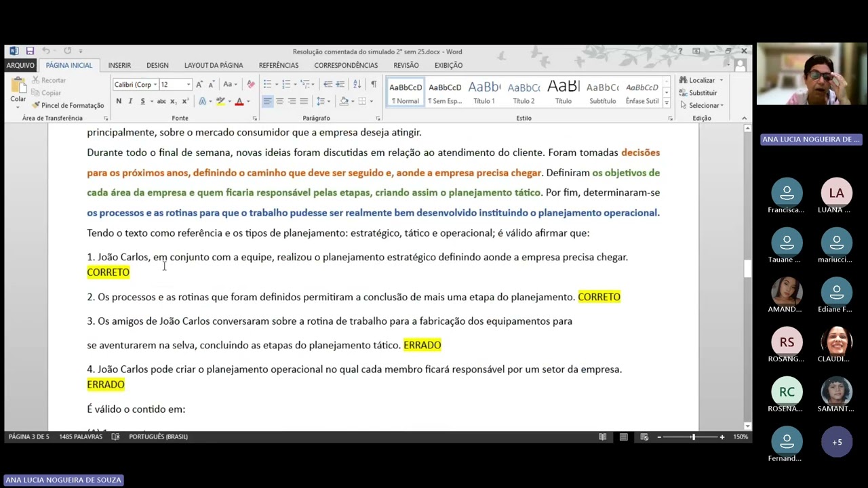
Task: Click the vertical document scrollbar thumb
Action: click(x=747, y=268)
